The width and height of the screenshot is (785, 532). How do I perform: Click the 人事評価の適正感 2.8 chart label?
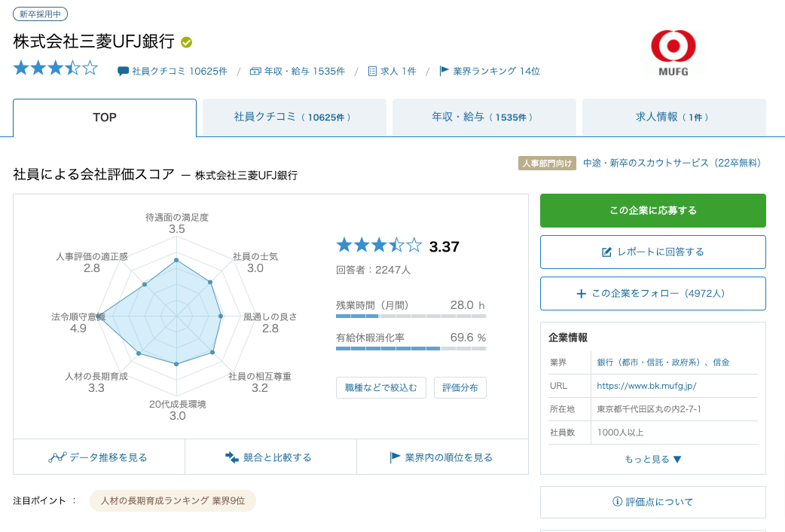click(x=92, y=262)
